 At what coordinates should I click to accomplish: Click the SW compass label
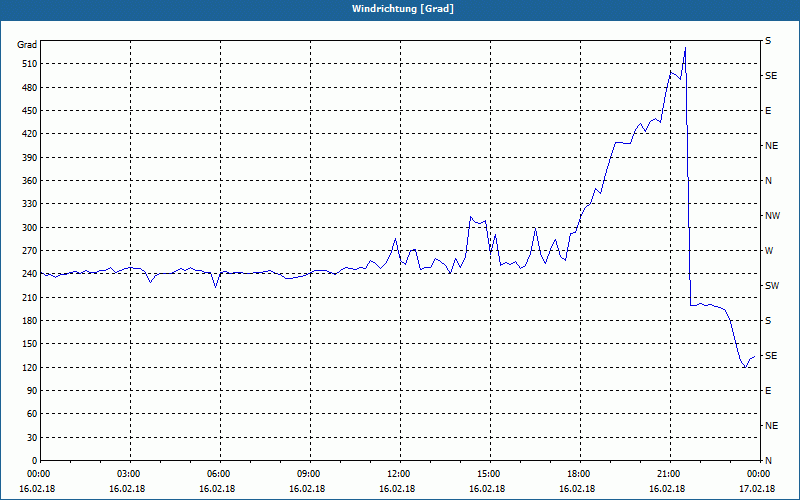[x=772, y=286]
